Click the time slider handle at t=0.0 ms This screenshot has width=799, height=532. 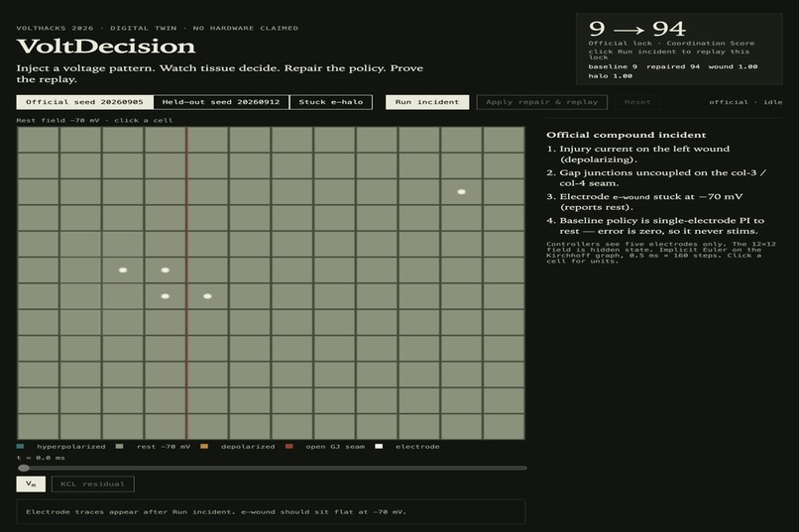pyautogui.click(x=24, y=468)
